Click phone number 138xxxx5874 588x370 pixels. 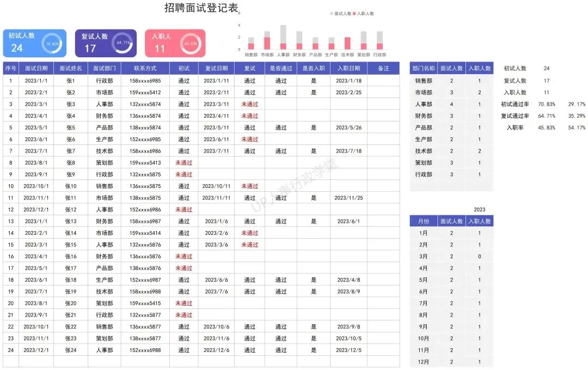coord(145,128)
